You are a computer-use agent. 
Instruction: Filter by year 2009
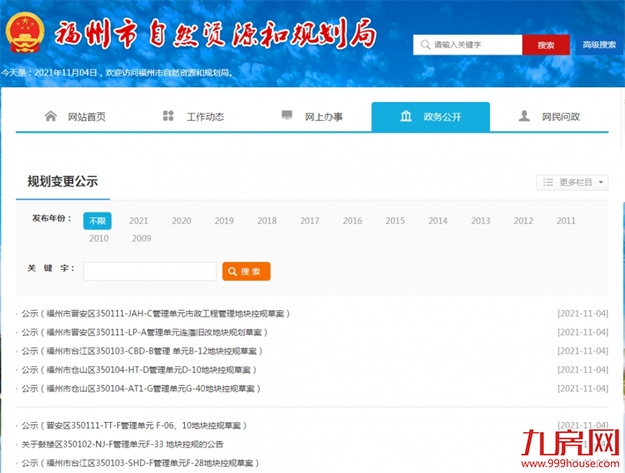tap(142, 238)
